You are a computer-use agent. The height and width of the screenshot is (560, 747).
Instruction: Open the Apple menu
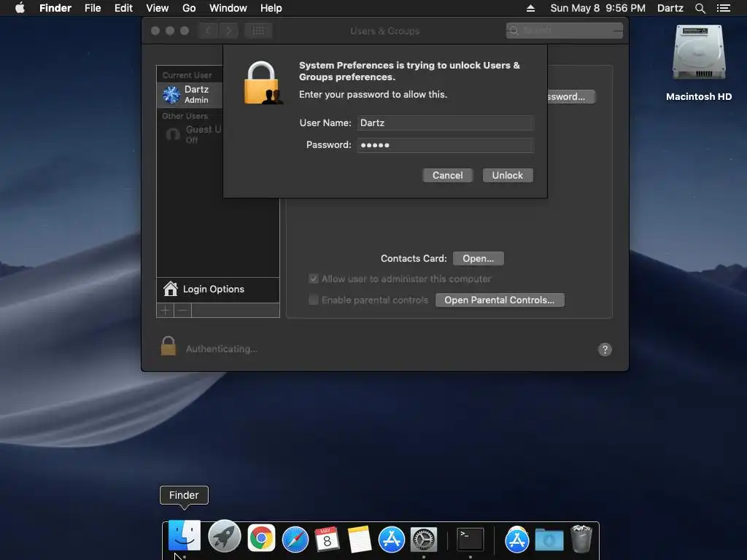(x=20, y=8)
